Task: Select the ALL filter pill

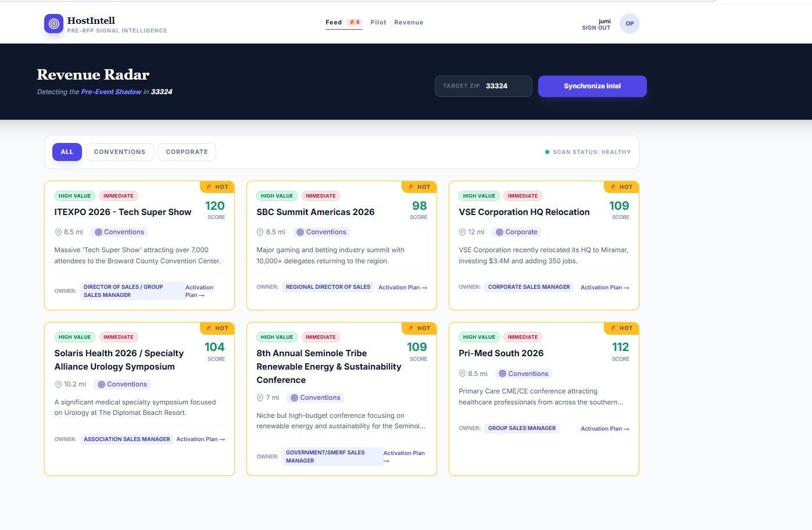Action: pyautogui.click(x=67, y=152)
